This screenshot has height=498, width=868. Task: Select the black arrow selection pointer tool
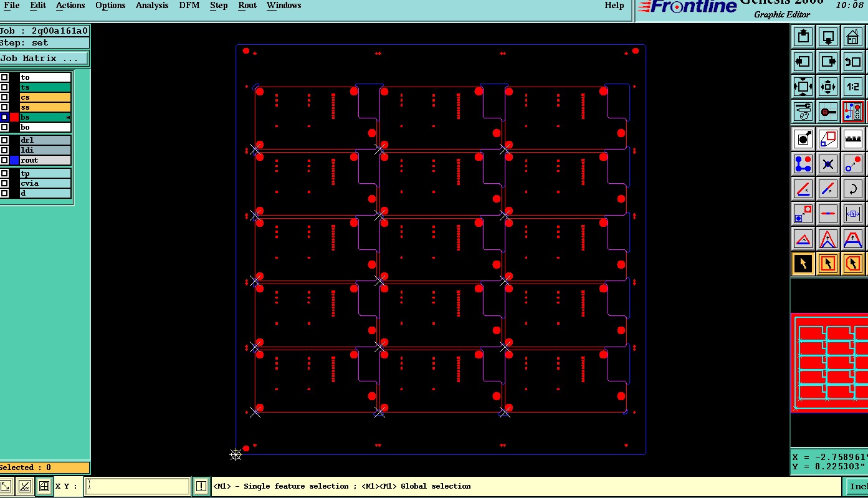tap(803, 264)
